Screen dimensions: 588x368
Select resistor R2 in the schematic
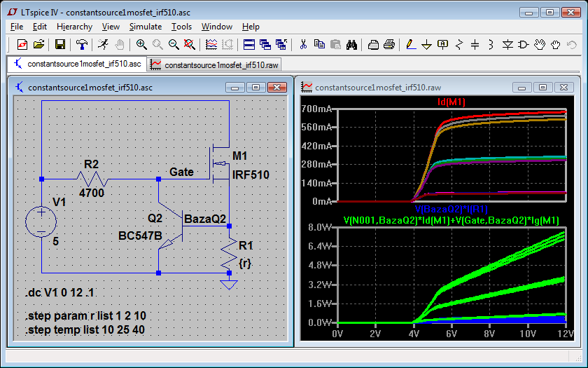[x=92, y=179]
